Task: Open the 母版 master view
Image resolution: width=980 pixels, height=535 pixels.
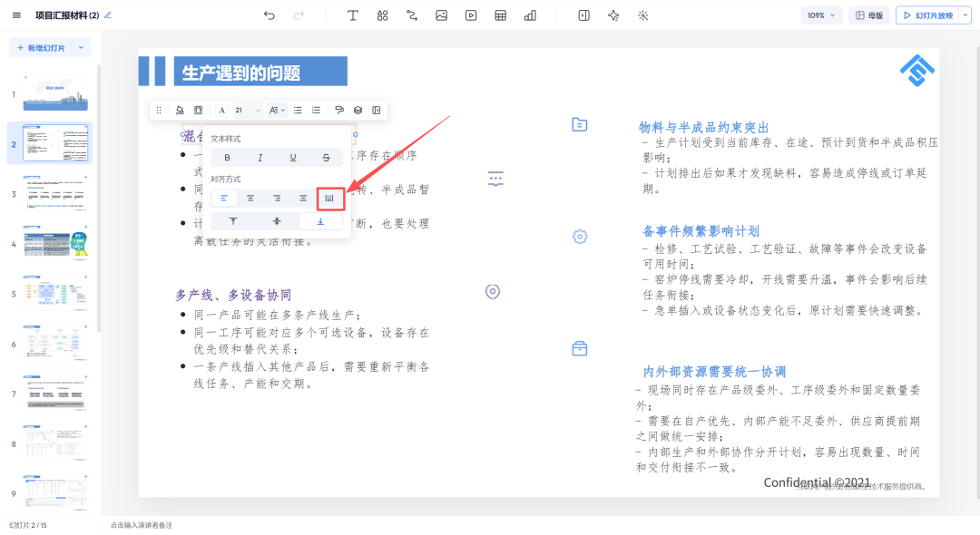Action: (x=869, y=15)
